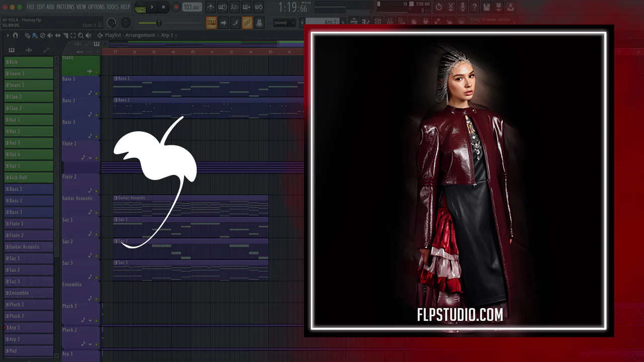Open the ADD menu
644x362 pixels.
click(x=50, y=7)
